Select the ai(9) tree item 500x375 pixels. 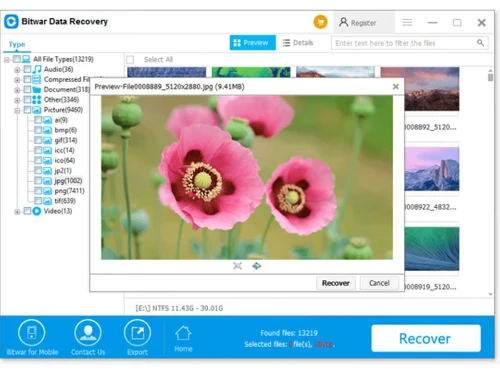(x=61, y=120)
